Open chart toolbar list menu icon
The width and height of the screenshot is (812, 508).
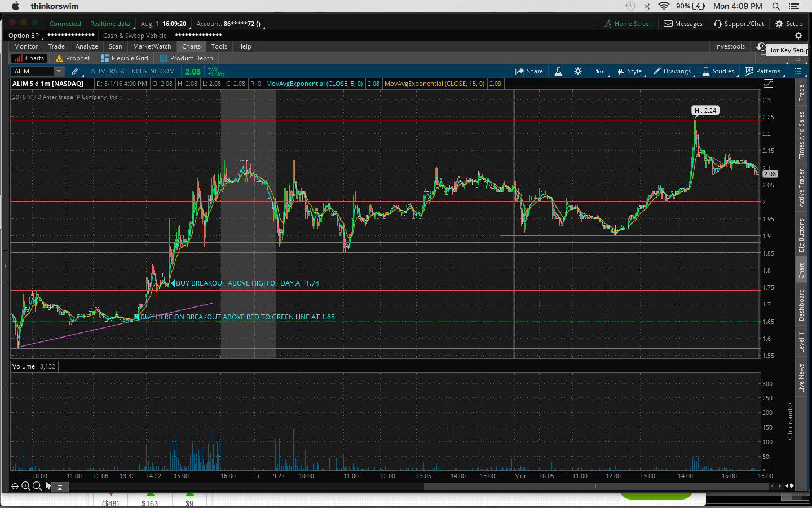798,71
